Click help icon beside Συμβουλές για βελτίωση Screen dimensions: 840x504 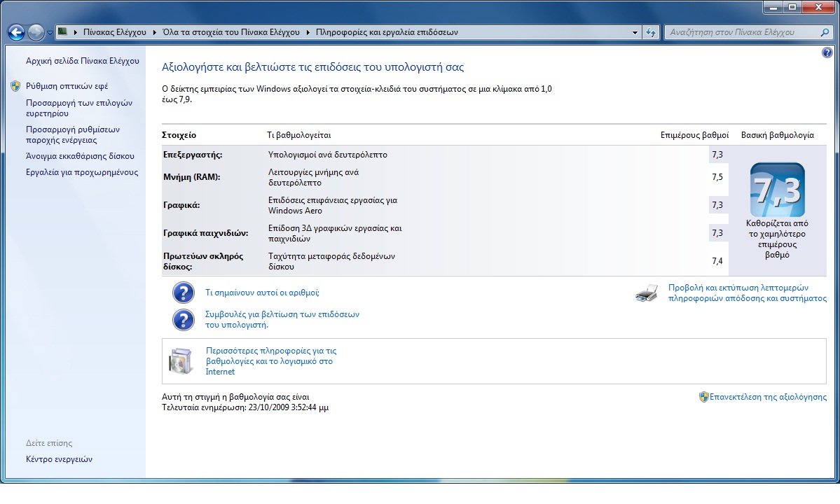click(x=184, y=320)
